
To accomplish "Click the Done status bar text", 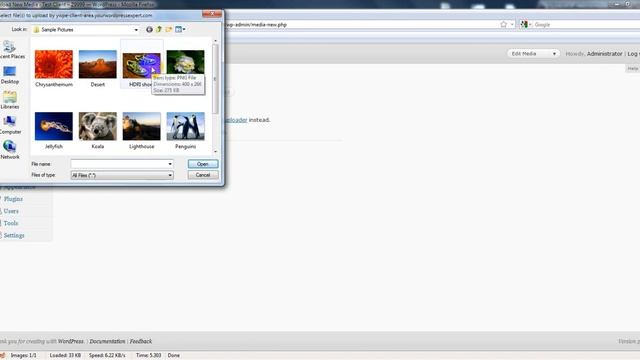I will (x=173, y=356).
